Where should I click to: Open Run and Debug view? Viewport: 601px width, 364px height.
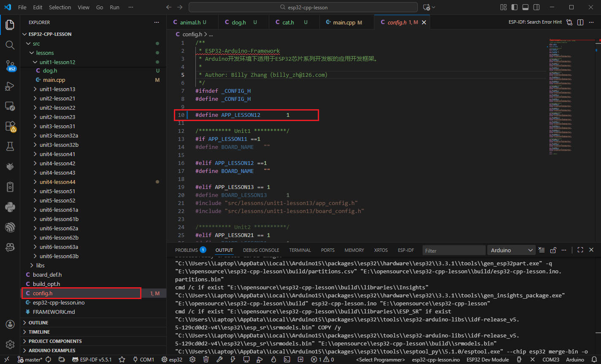click(10, 86)
